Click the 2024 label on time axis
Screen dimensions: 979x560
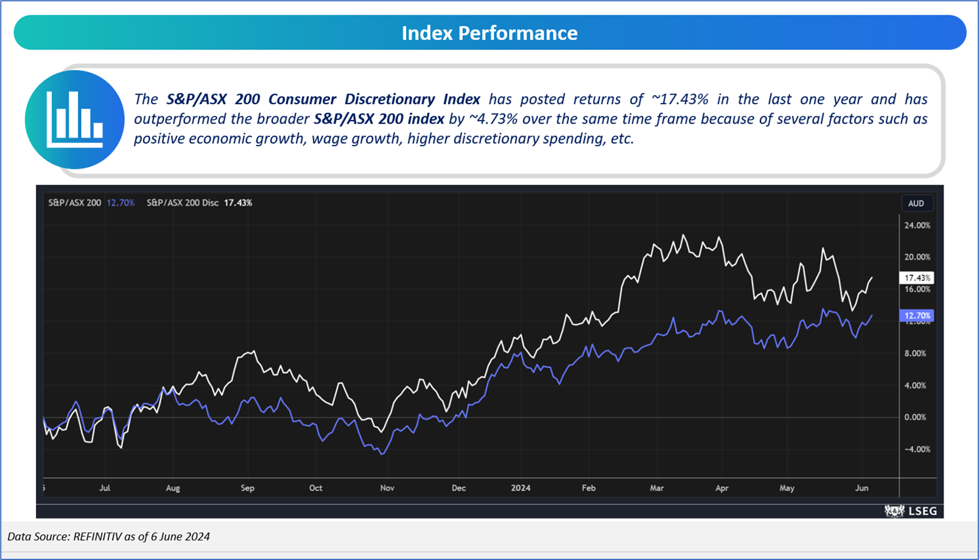point(521,488)
